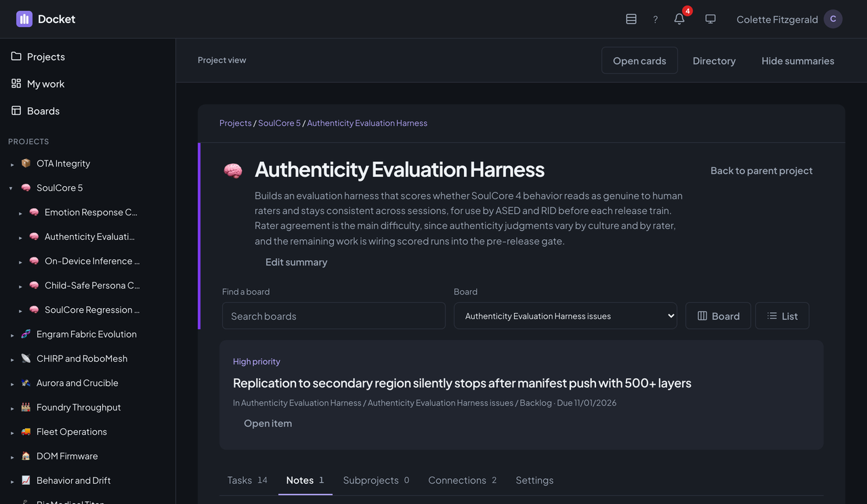
Task: Open the Directory view
Action: tap(714, 60)
